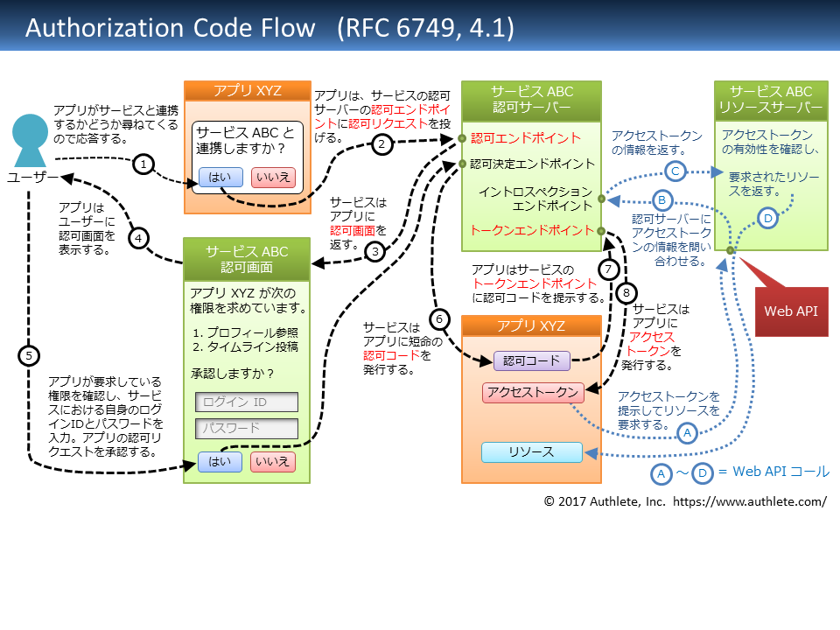This screenshot has width=840, height=630.
Task: Click the circled A in the bottom legend
Action: point(661,473)
